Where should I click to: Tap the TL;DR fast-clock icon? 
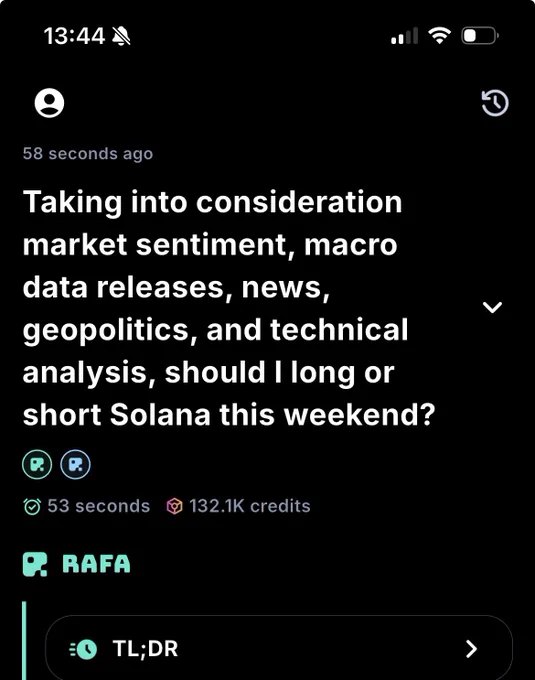click(83, 649)
